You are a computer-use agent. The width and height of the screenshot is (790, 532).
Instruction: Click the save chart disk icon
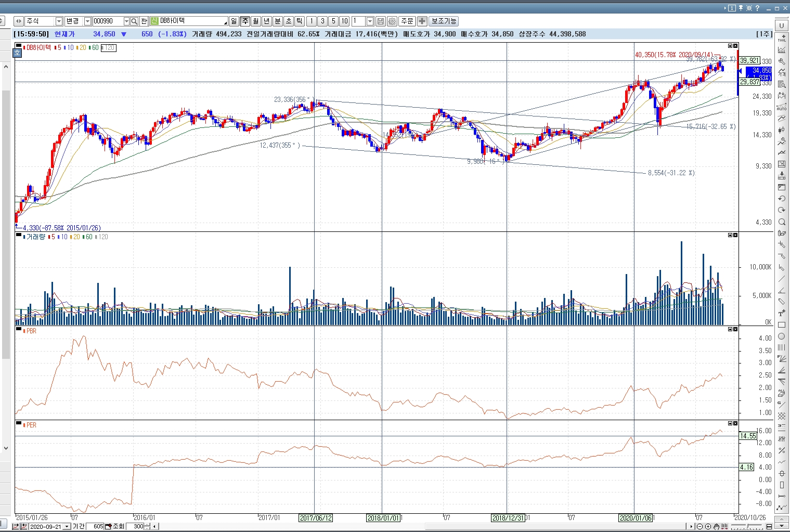381,21
